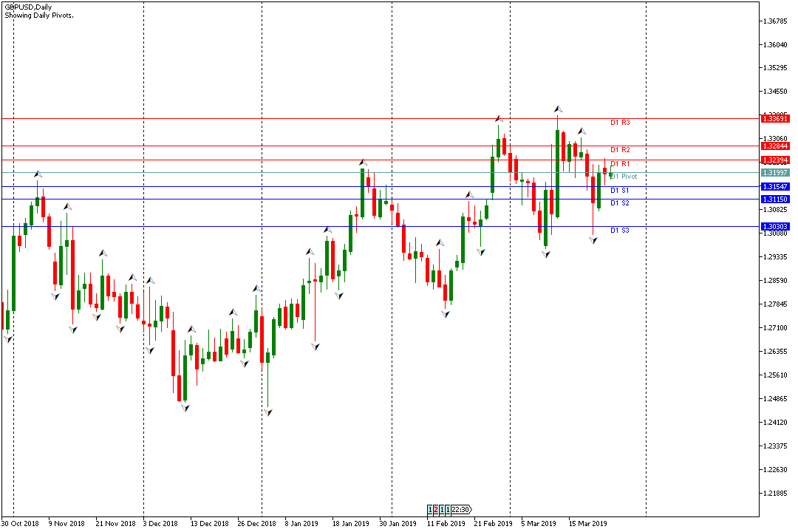
Task: Click the teal 1.31997 pivot price tag
Action: coord(775,172)
